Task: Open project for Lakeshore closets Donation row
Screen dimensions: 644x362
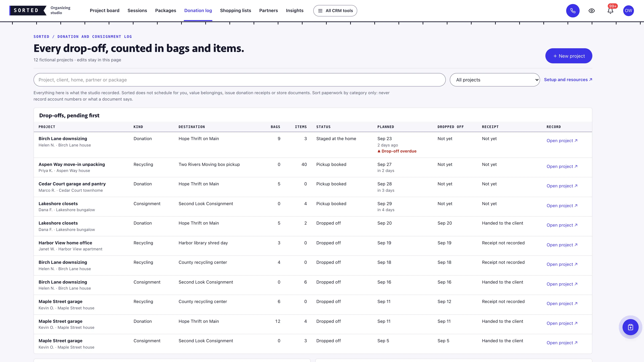Action: coord(562,225)
